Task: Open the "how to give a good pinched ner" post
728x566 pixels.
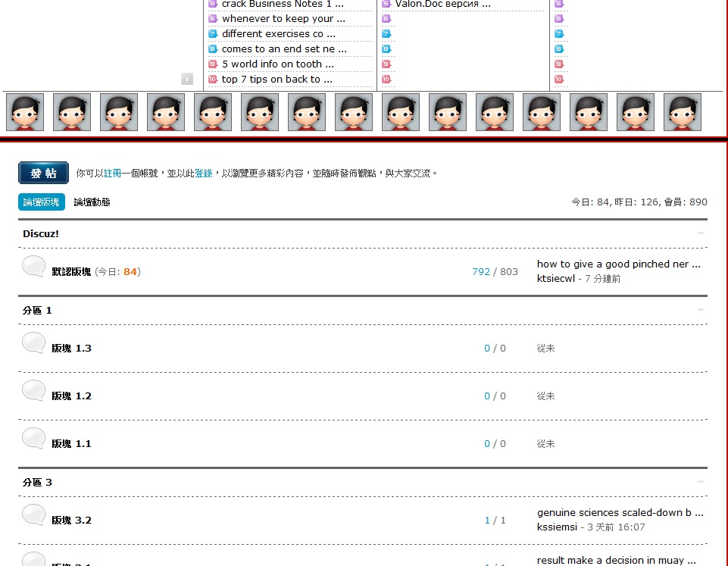Action: pyautogui.click(x=618, y=264)
